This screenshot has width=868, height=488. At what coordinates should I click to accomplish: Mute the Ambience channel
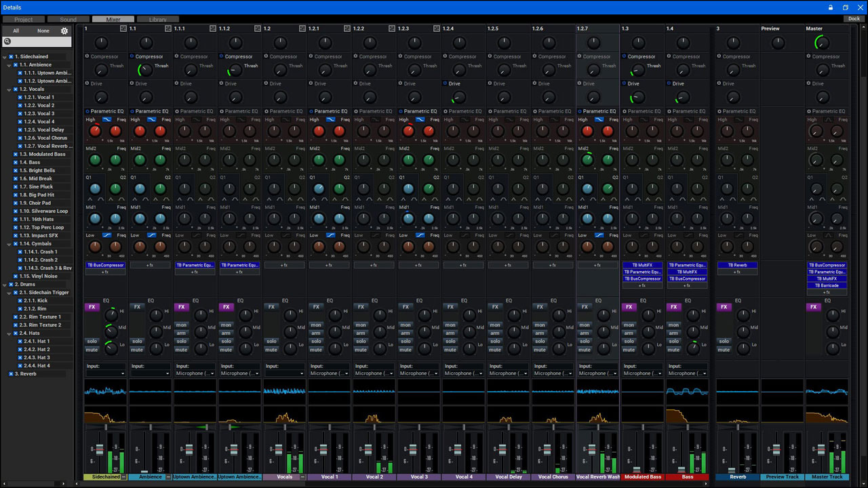tap(137, 350)
